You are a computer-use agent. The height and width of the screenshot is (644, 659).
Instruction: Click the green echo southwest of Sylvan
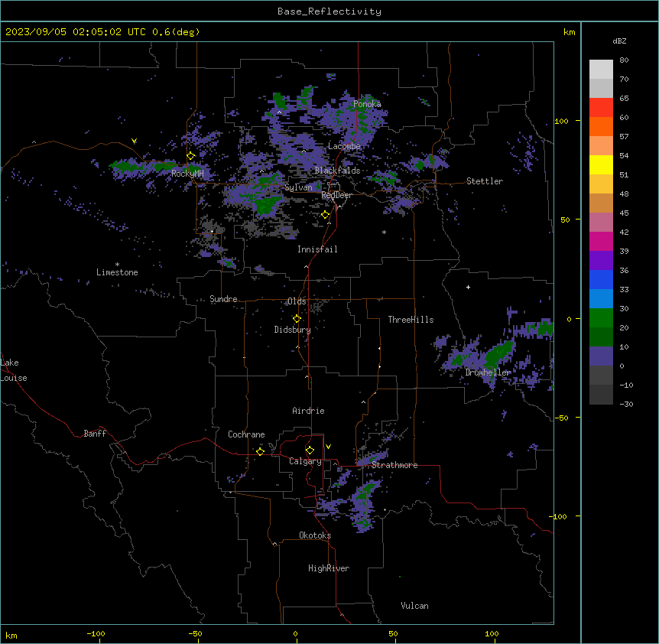click(x=267, y=205)
